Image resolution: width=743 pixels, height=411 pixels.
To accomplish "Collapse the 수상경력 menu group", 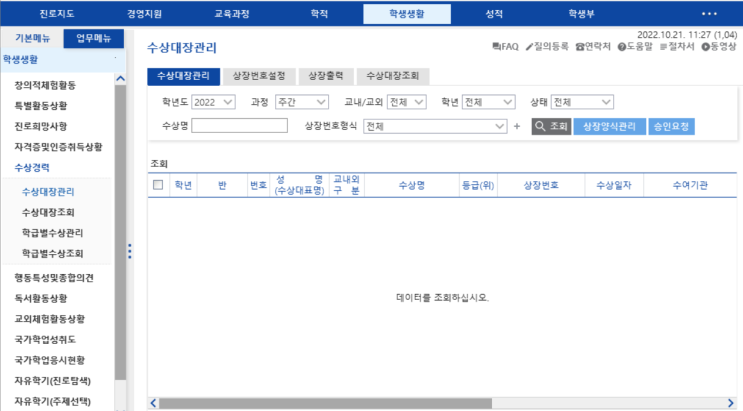I will pos(32,167).
